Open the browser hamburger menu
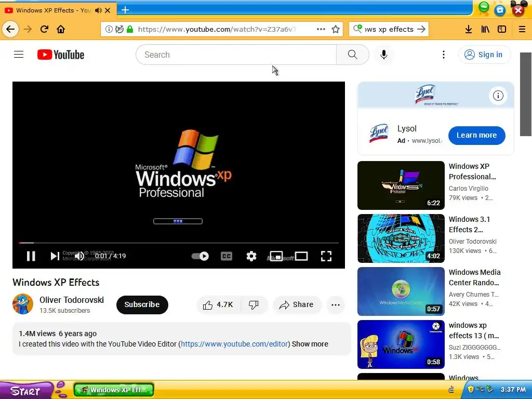 point(522,29)
